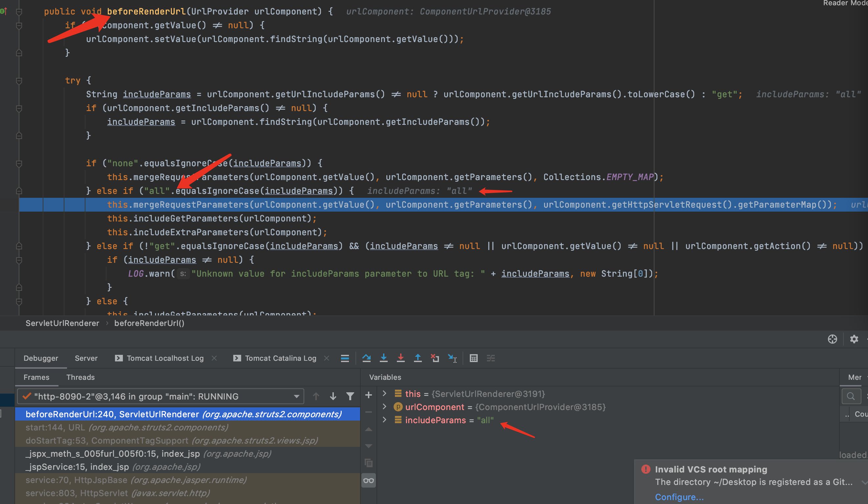The image size is (868, 504).
Task: Toggle fold on the try block
Action: click(19, 80)
